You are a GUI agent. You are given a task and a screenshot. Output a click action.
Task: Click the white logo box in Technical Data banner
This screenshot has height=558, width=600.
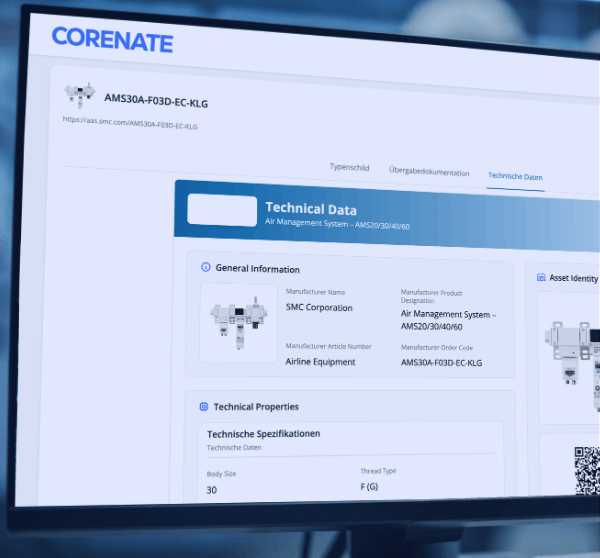pyautogui.click(x=222, y=210)
